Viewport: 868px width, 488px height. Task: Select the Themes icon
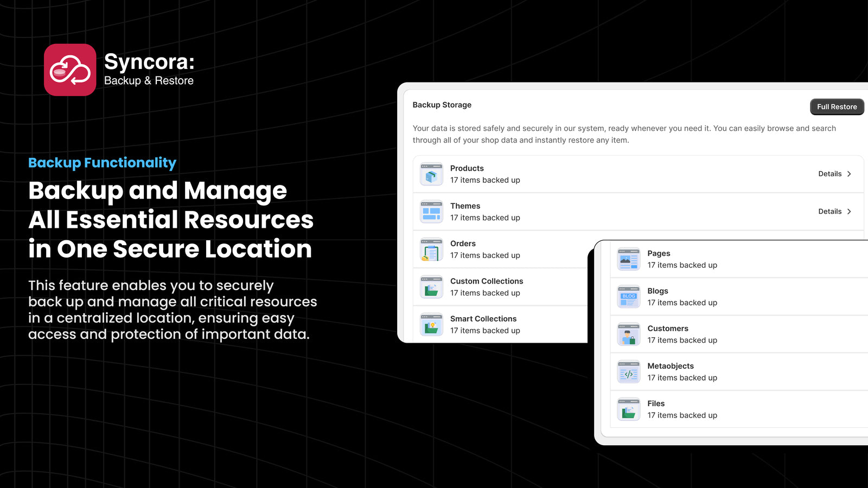(x=431, y=211)
